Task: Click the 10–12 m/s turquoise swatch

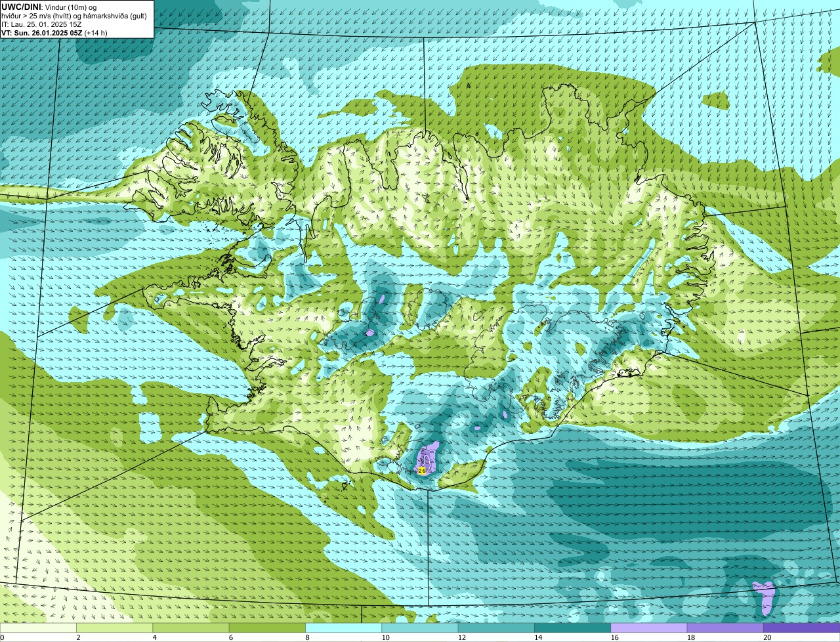Action: click(421, 628)
